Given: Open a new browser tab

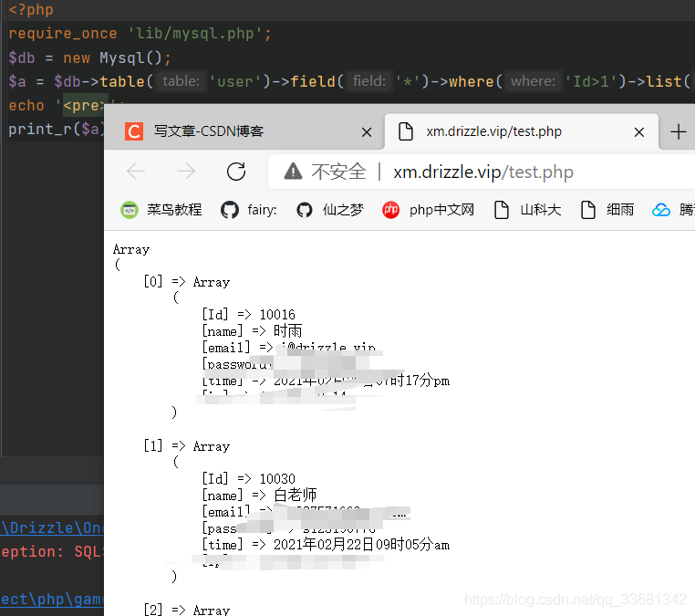Looking at the screenshot, I should [679, 131].
